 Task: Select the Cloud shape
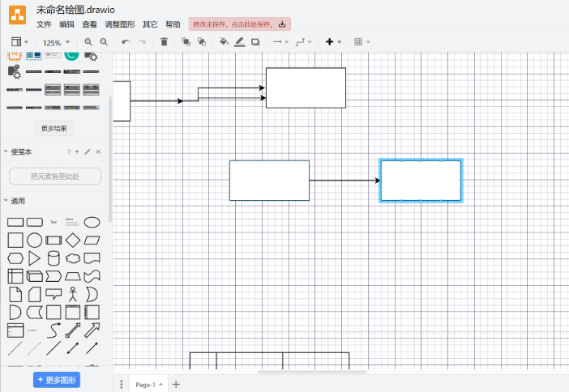[73, 258]
